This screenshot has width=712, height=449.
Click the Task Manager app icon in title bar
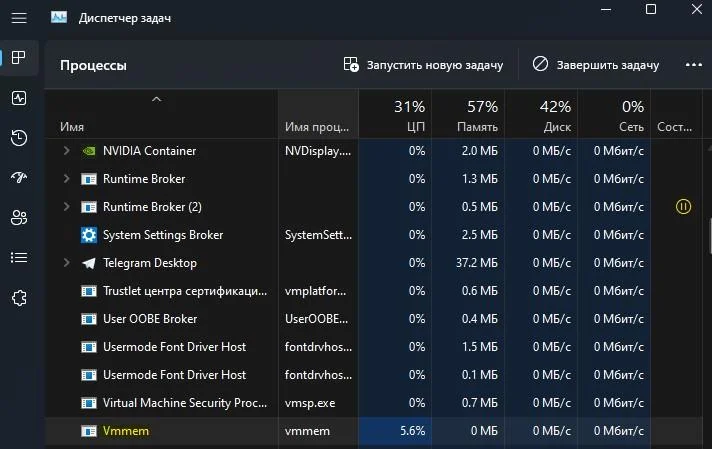59,18
